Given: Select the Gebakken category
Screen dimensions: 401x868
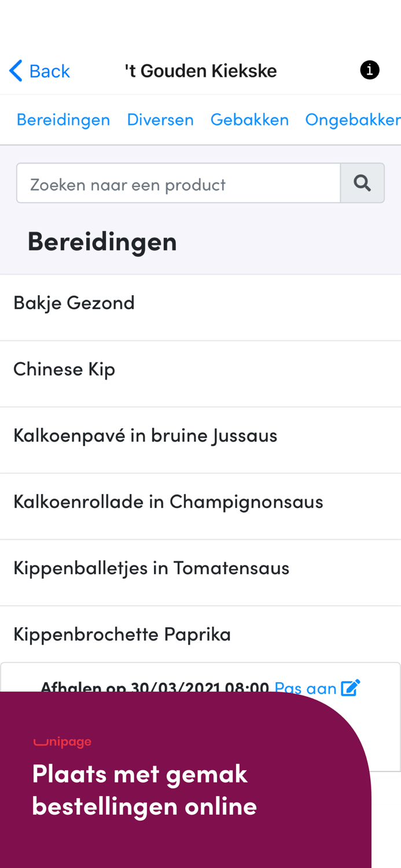Looking at the screenshot, I should (x=250, y=119).
